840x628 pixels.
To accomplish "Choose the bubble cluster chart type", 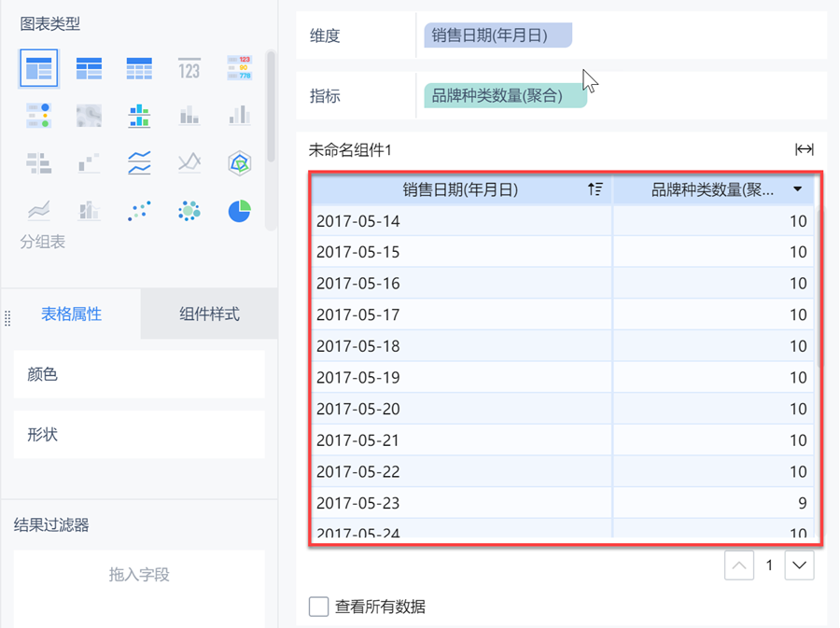I will tap(189, 211).
